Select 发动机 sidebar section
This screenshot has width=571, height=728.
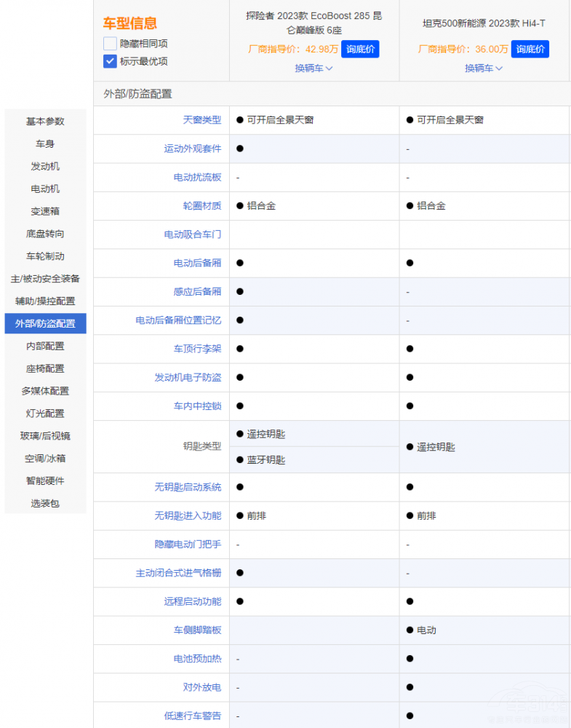pyautogui.click(x=45, y=166)
